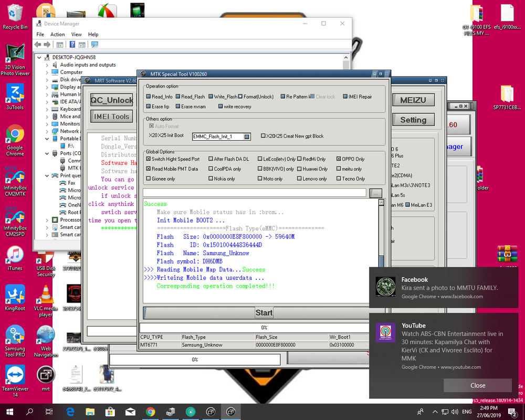Collapse Ports (COM) node
The height and width of the screenshot is (420, 525).
[47, 153]
